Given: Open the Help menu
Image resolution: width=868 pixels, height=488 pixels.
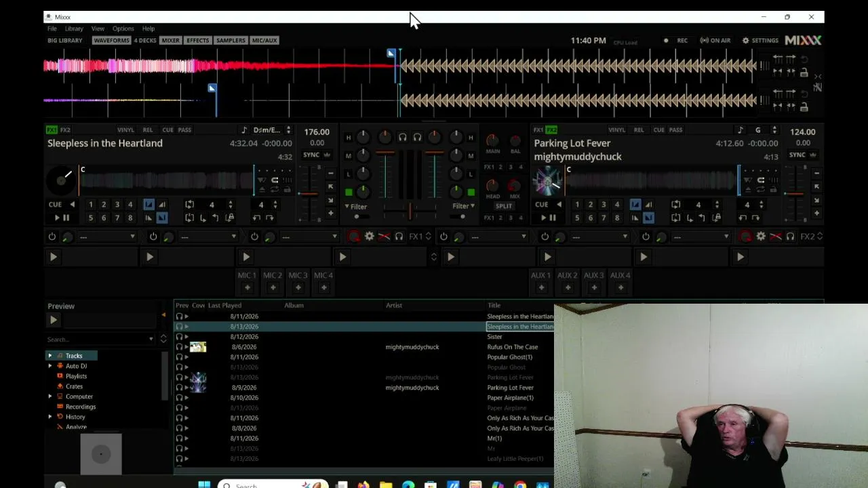Looking at the screenshot, I should (x=149, y=28).
